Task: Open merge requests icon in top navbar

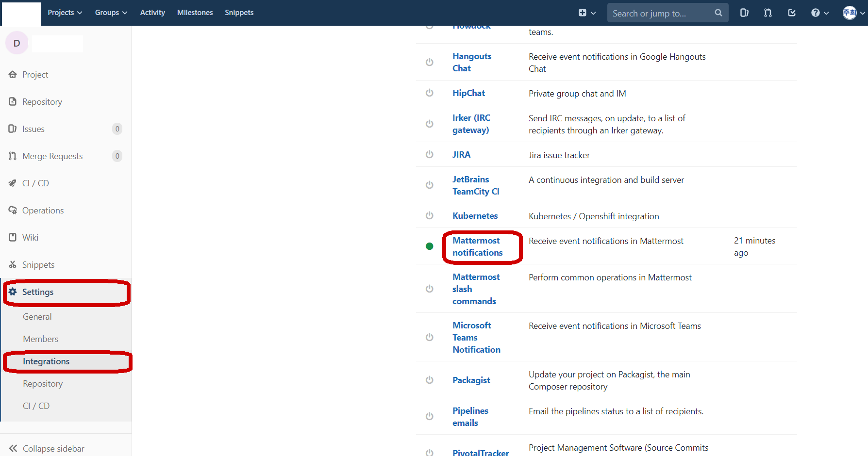Action: coord(768,13)
